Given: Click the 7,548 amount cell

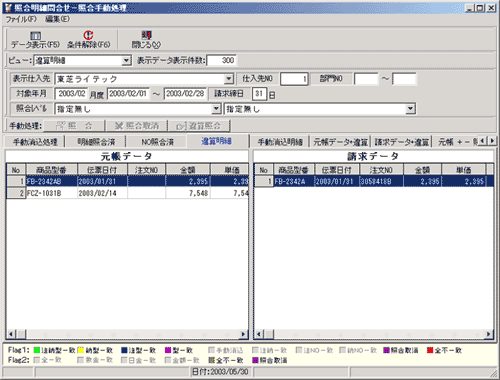Looking at the screenshot, I should [x=188, y=193].
